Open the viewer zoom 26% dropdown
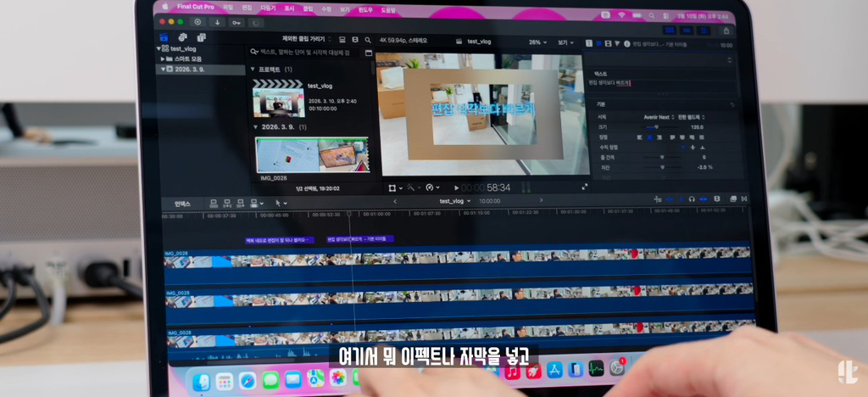868x397 pixels. [537, 42]
